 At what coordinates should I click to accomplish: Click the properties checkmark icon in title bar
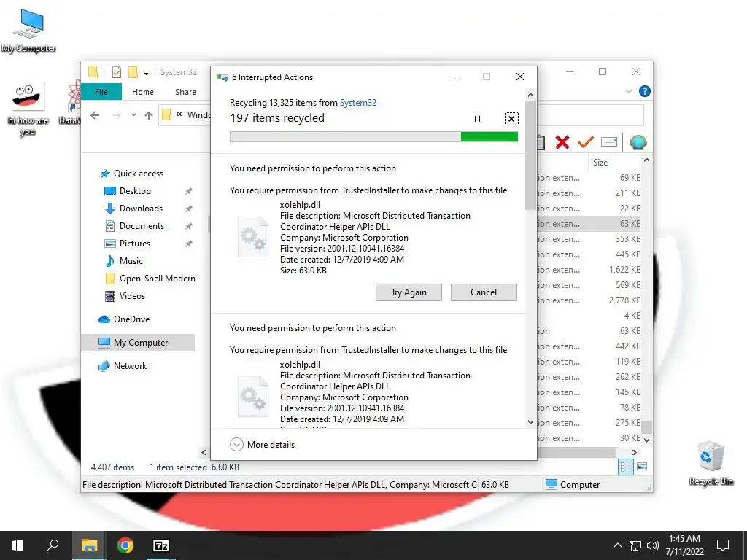[116, 72]
